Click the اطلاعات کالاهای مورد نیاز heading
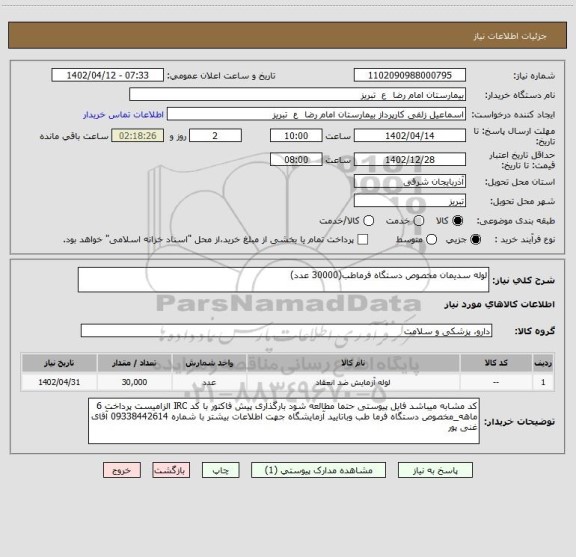Screen dimensions: 576x557 point(500,304)
